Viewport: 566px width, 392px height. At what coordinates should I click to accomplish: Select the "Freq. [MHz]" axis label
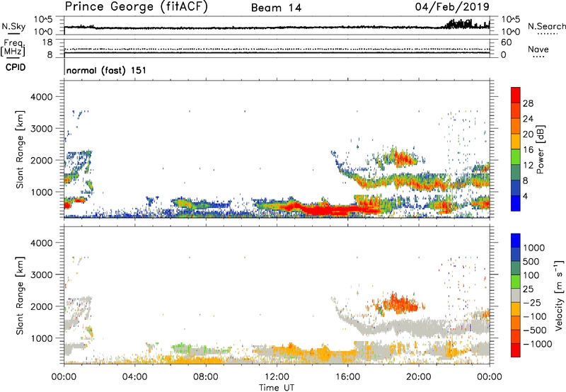(13, 48)
